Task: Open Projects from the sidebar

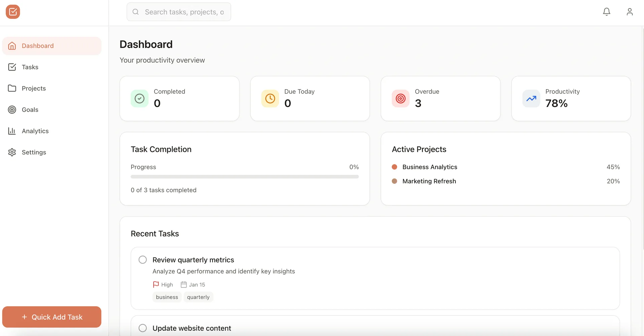Action: [x=52, y=88]
